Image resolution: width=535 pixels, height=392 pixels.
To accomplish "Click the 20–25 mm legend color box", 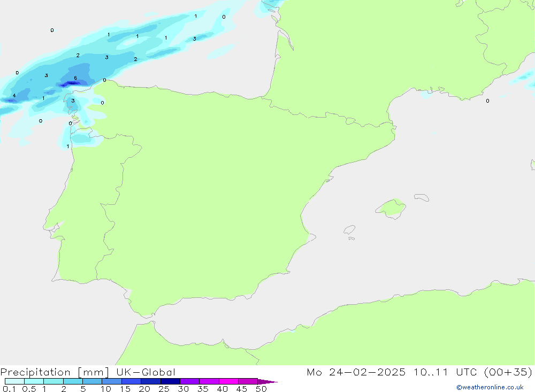I will (x=151, y=381).
